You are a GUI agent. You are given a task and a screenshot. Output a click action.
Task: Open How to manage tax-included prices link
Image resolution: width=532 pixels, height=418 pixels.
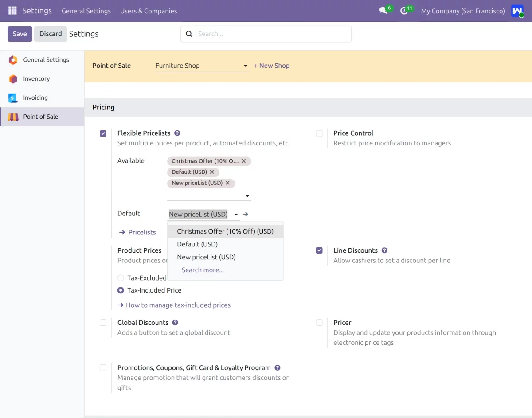174,305
